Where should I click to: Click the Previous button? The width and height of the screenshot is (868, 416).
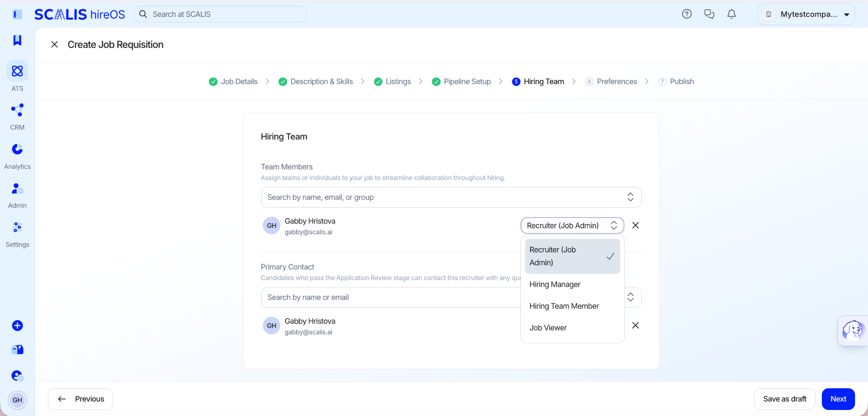(x=80, y=399)
